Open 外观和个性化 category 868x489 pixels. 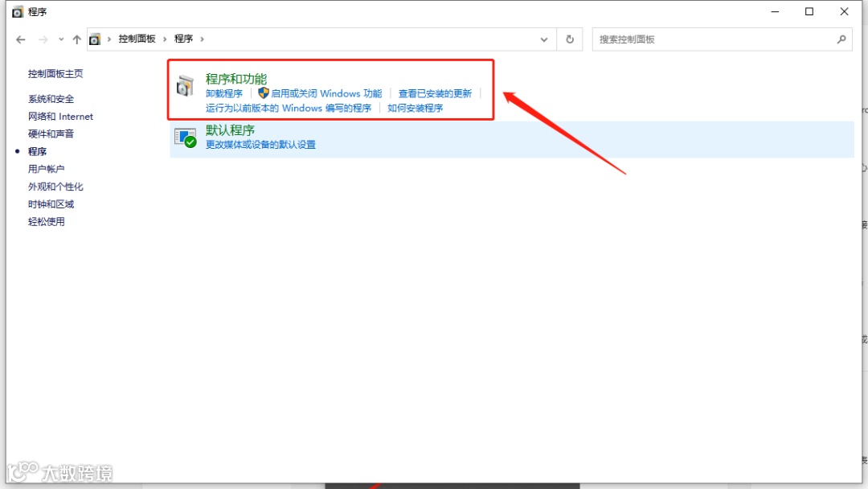click(x=55, y=187)
